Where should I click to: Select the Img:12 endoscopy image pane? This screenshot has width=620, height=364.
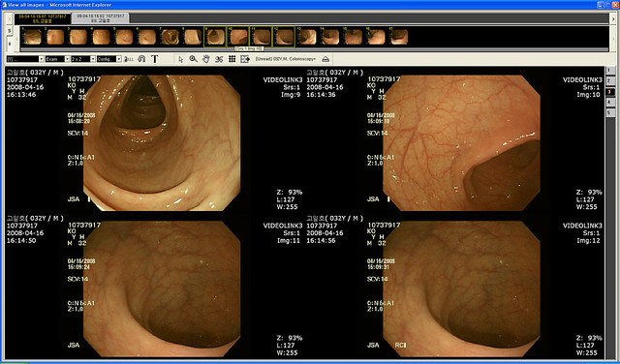454,286
